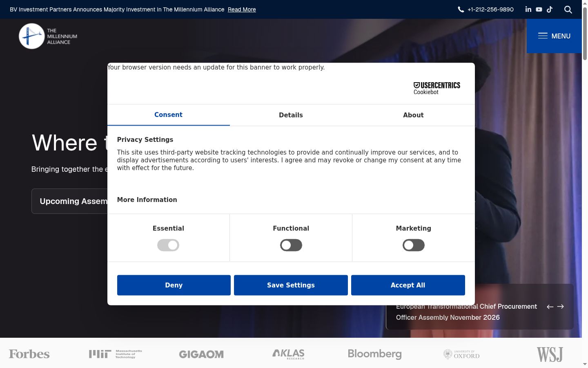Click Save Settings button

(x=291, y=285)
